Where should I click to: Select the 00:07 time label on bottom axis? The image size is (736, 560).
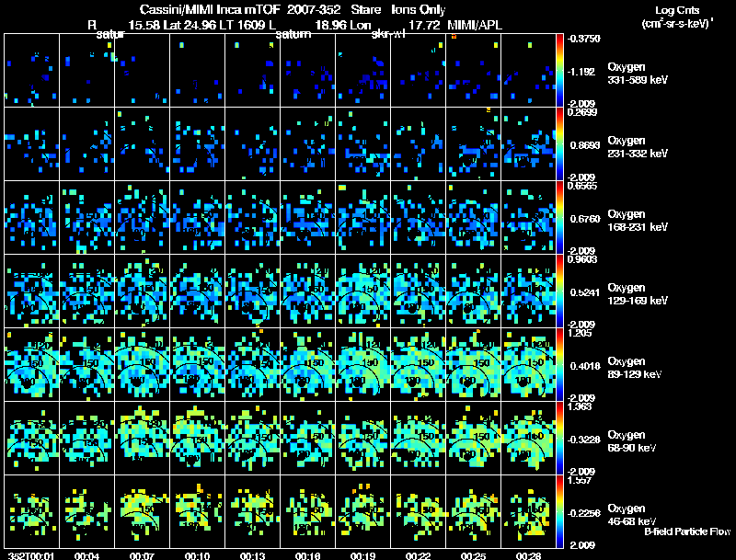[x=142, y=555]
